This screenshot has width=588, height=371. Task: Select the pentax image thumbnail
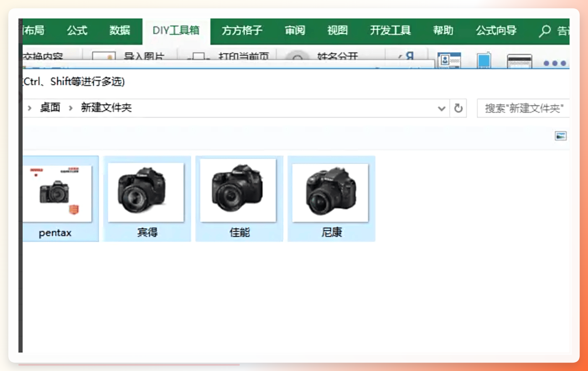pos(57,194)
